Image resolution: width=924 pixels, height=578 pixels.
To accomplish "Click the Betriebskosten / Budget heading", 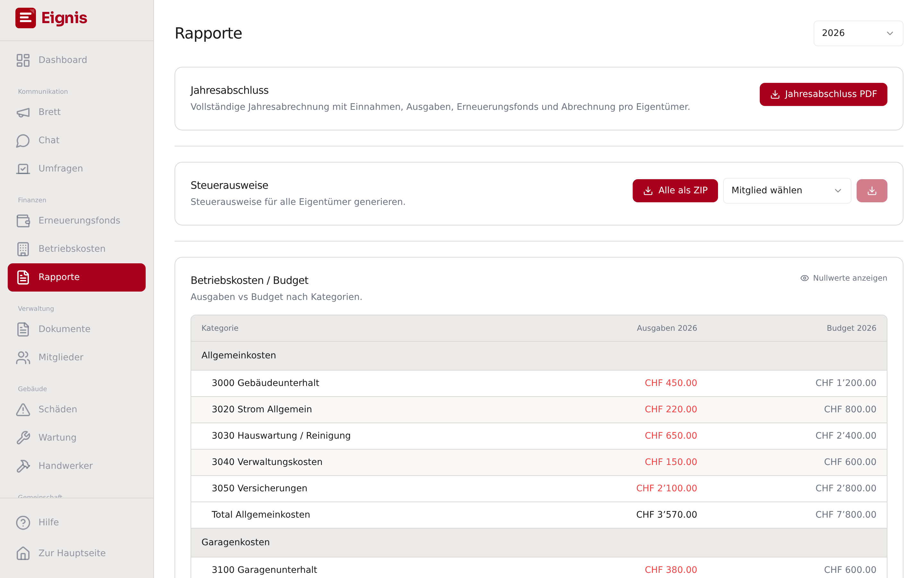I will coord(249,280).
